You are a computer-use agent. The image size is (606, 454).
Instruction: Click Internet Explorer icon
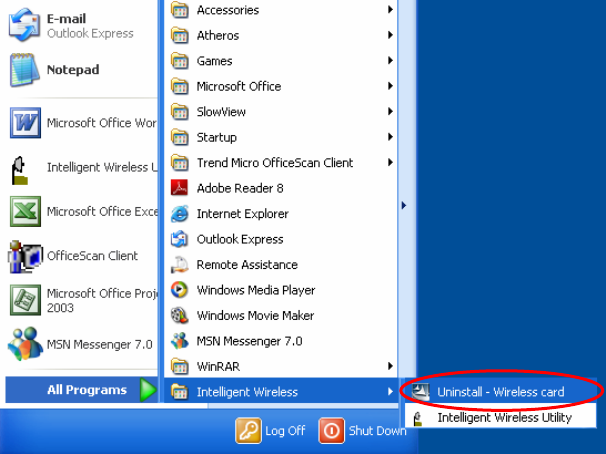pyautogui.click(x=180, y=214)
